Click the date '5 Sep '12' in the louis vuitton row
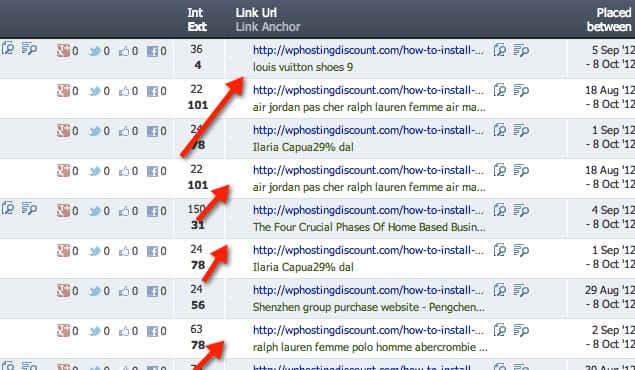Screen dimensions: 635x370 pyautogui.click(x=613, y=50)
